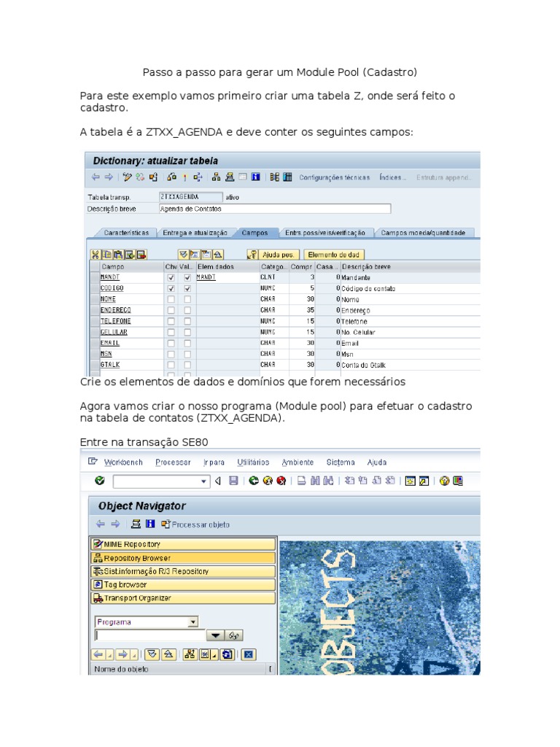Click the Índices... button
Image resolution: width=560 pixels, height=747 pixels.
[x=392, y=177]
